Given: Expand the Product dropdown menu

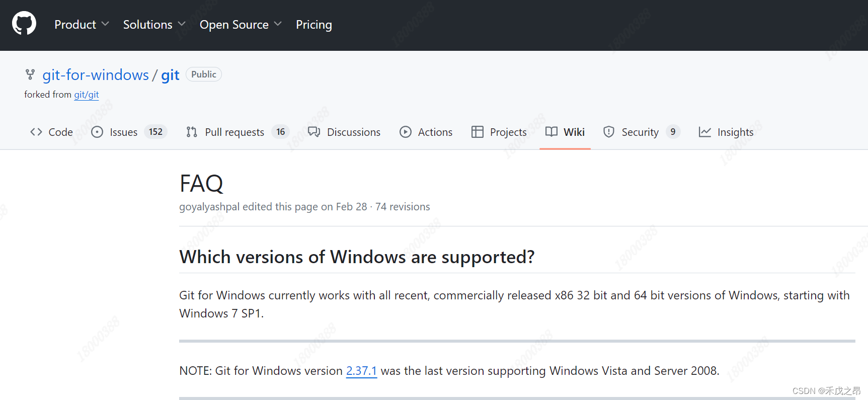Looking at the screenshot, I should pyautogui.click(x=82, y=25).
